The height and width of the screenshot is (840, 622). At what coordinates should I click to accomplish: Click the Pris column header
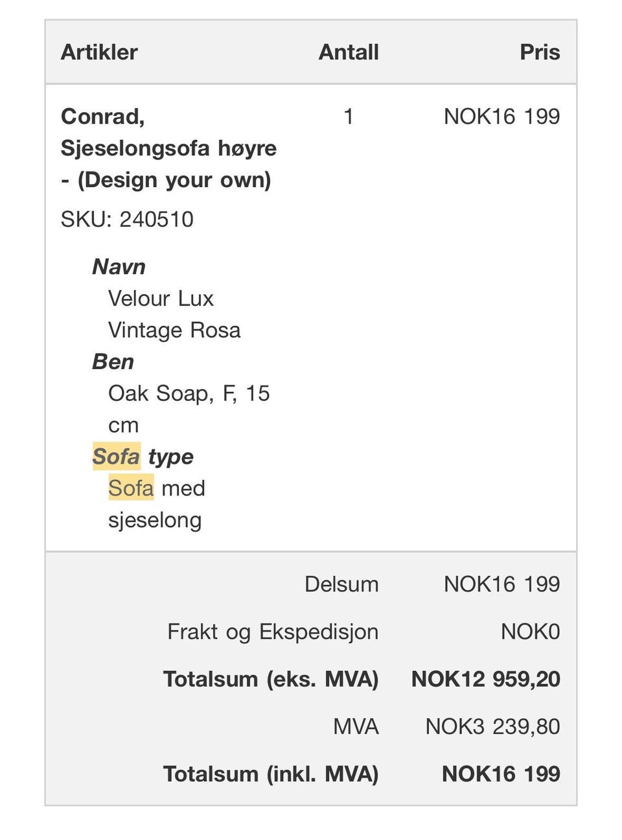point(540,52)
